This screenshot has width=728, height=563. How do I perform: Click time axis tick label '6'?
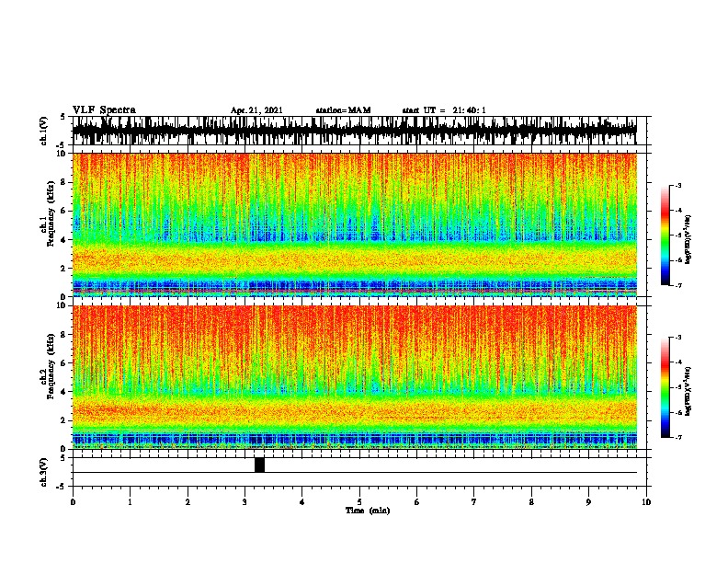point(417,502)
